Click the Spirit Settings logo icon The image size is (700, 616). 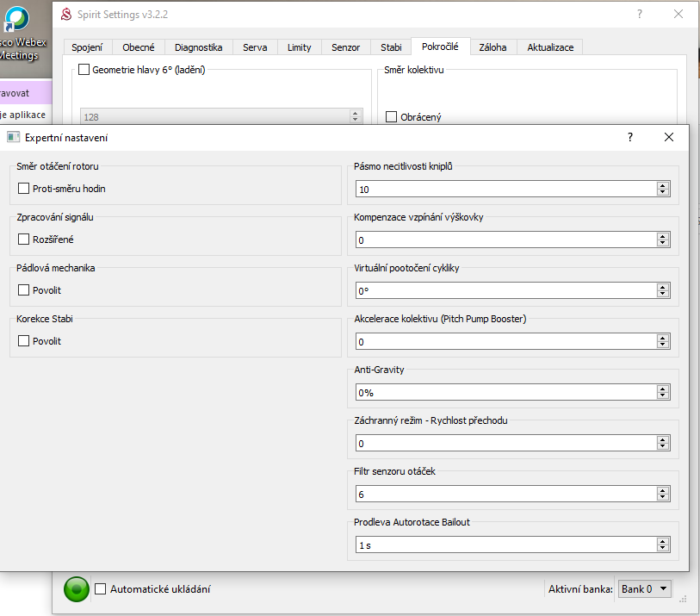(65, 14)
